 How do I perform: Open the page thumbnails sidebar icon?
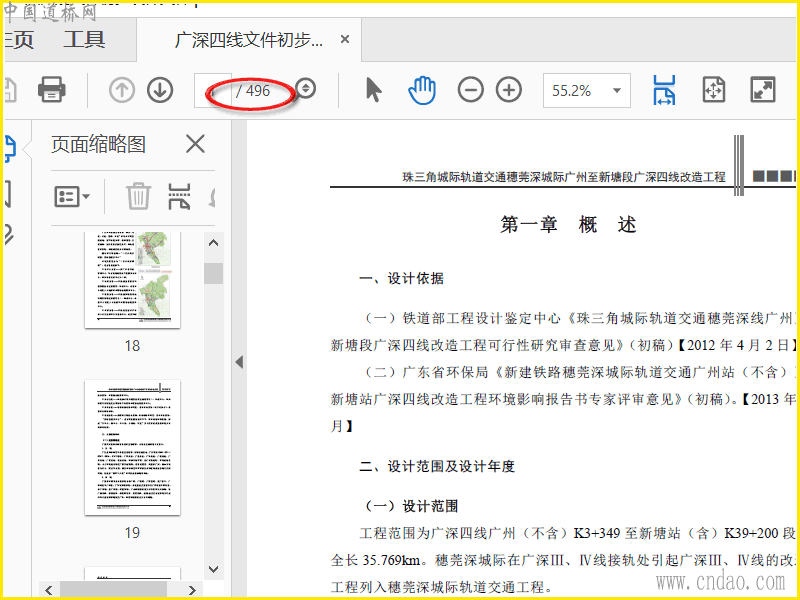10,149
